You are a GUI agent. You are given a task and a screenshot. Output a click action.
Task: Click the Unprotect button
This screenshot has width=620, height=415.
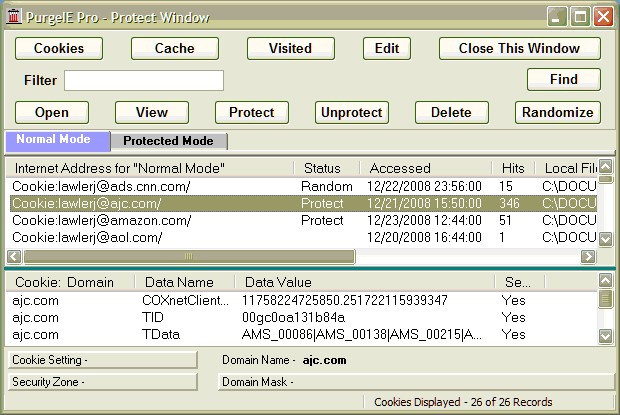pos(352,113)
